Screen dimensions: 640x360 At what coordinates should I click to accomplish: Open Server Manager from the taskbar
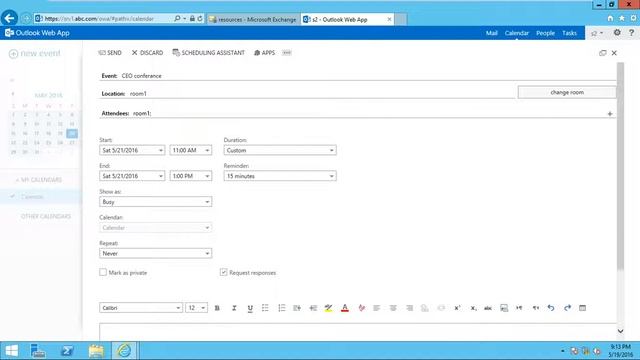click(x=38, y=351)
